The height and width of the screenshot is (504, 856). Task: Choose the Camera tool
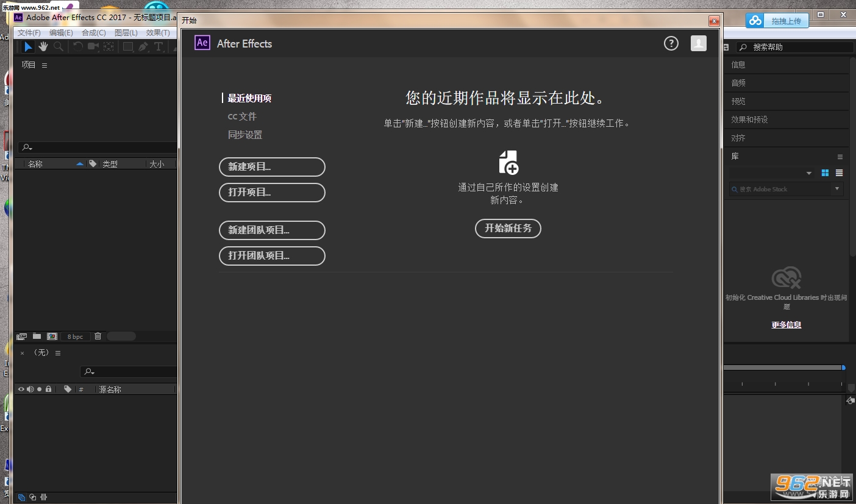94,47
